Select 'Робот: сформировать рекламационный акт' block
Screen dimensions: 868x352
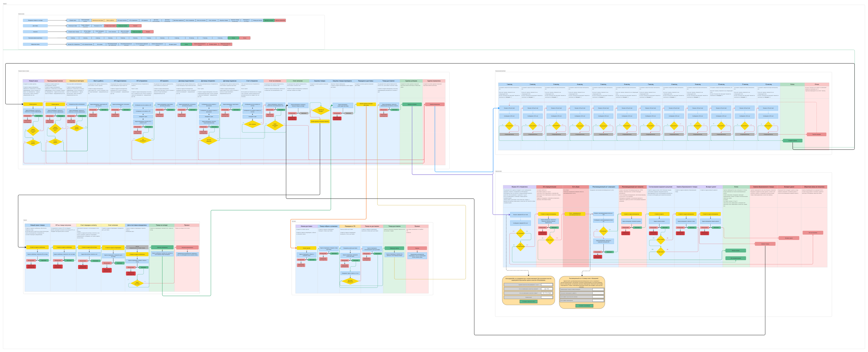[x=575, y=214]
